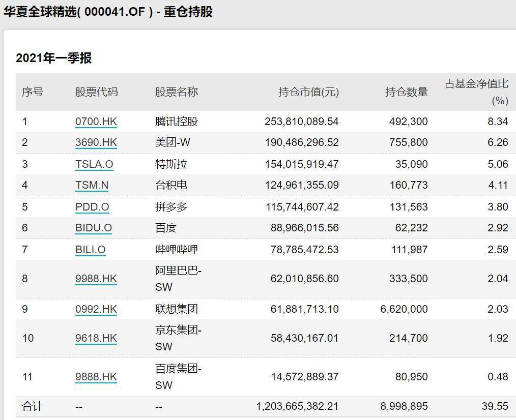Click the 股票代码 column header
516x420 pixels.
(96, 92)
